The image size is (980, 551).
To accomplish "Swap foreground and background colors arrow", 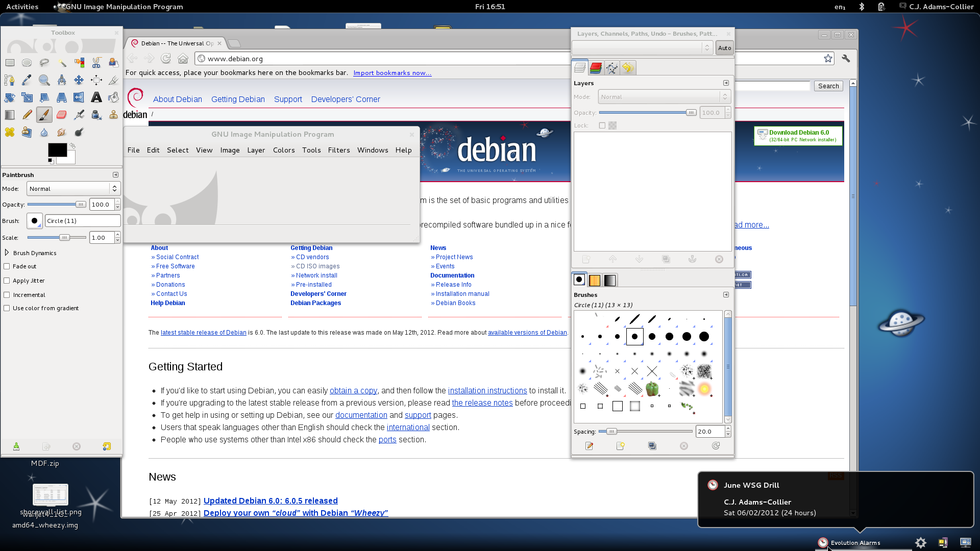I will click(x=72, y=146).
